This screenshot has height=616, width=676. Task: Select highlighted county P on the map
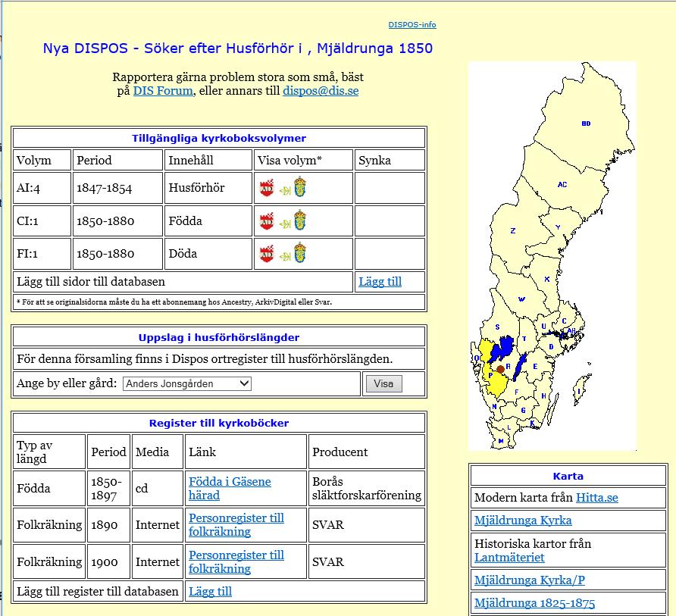[490, 376]
